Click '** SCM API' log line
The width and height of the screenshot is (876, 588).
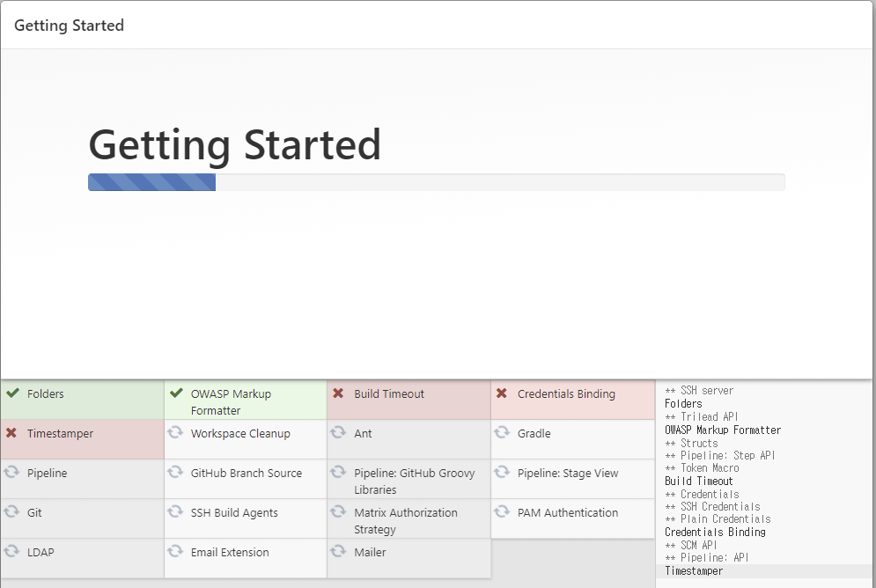pyautogui.click(x=690, y=545)
